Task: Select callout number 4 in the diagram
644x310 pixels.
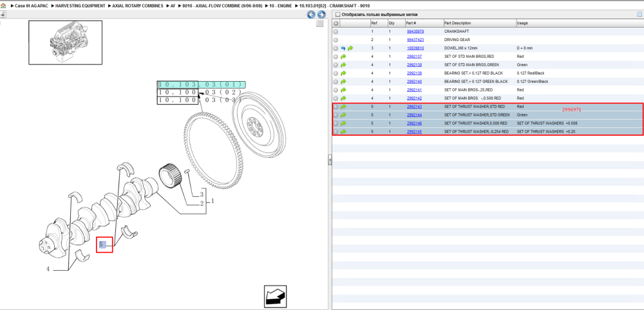Action: (x=48, y=269)
